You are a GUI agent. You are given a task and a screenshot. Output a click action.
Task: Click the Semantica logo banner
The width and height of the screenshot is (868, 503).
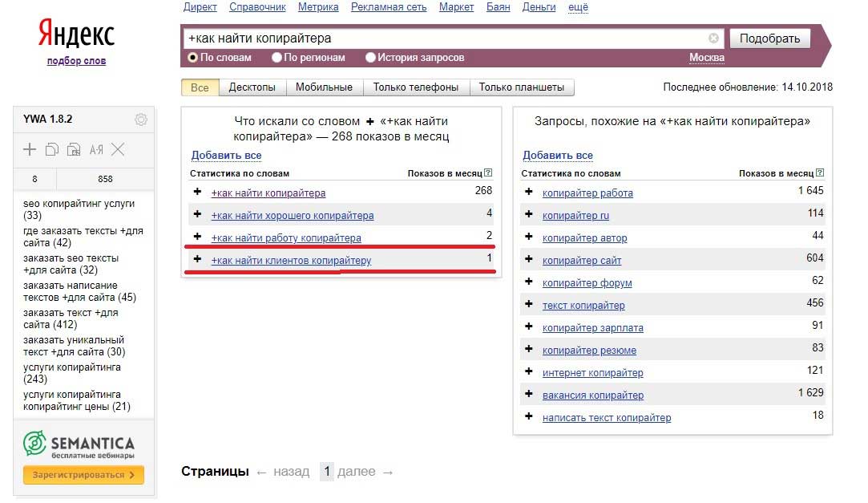pyautogui.click(x=79, y=444)
